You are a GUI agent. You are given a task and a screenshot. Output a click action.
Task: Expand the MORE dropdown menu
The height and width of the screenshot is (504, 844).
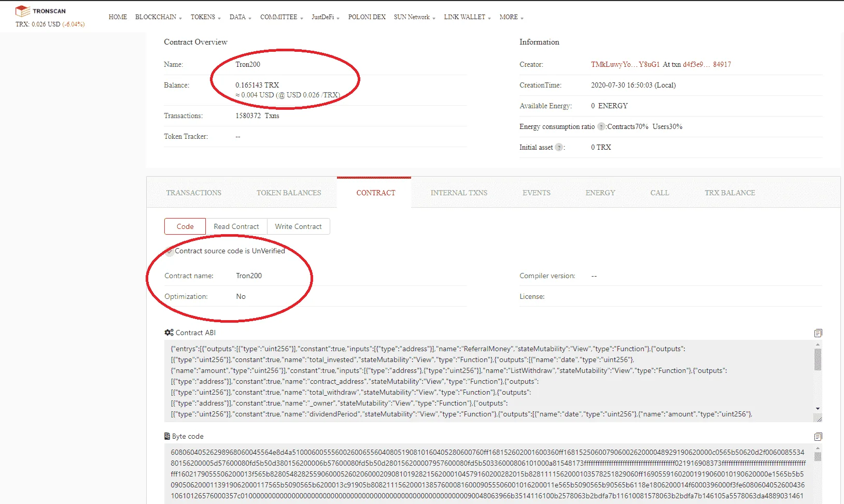[512, 17]
